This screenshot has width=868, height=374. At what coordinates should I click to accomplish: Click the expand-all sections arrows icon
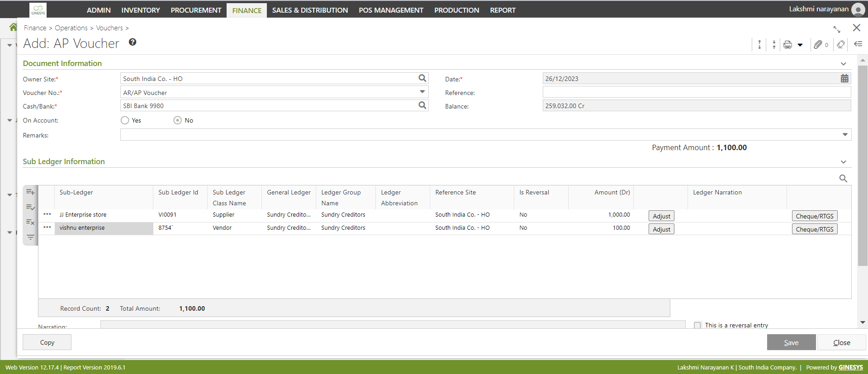point(759,44)
